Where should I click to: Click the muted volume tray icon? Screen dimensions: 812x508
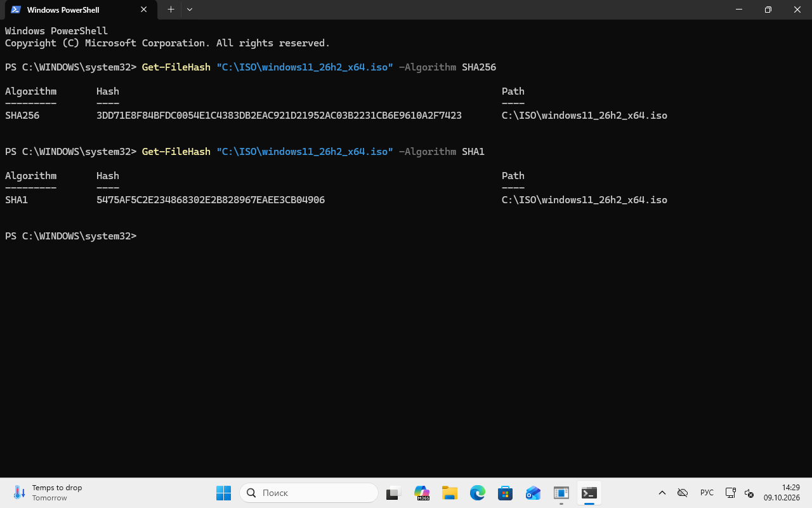click(x=749, y=493)
